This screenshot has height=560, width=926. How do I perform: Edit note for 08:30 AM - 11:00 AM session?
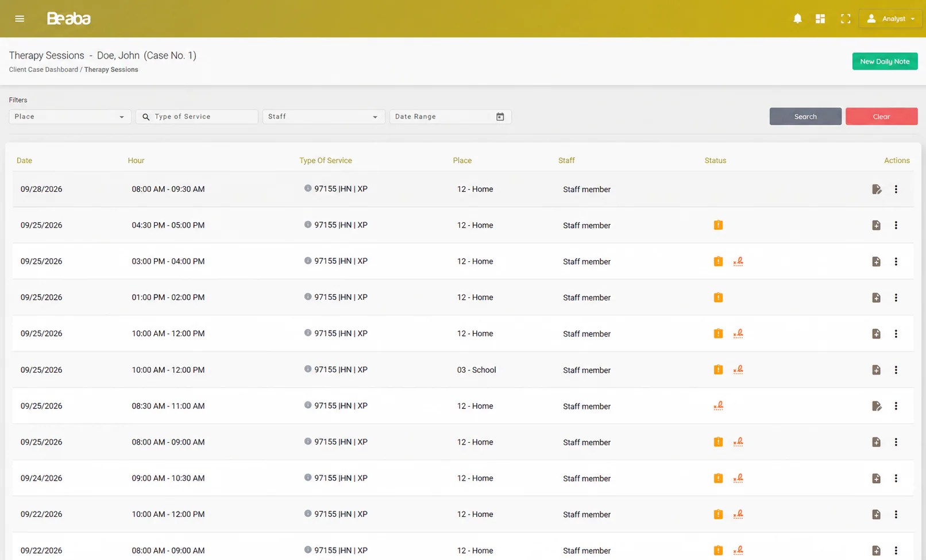coord(877,406)
